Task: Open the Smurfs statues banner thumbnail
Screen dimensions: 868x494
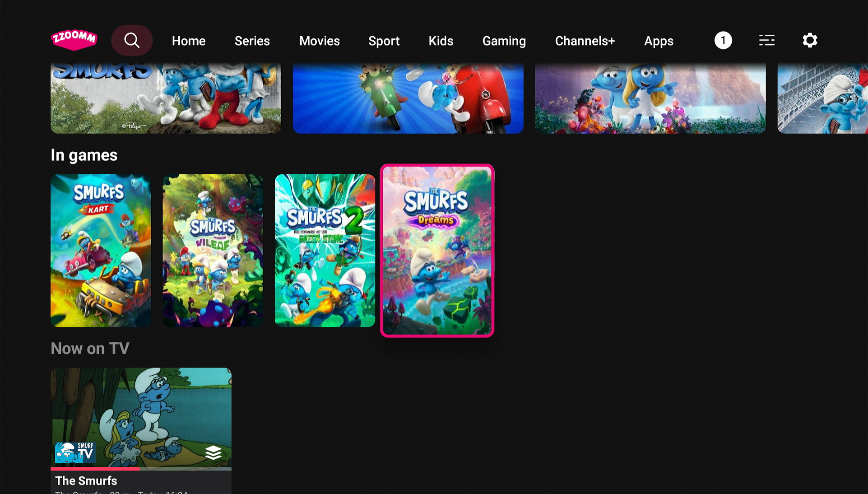Action: point(166,98)
